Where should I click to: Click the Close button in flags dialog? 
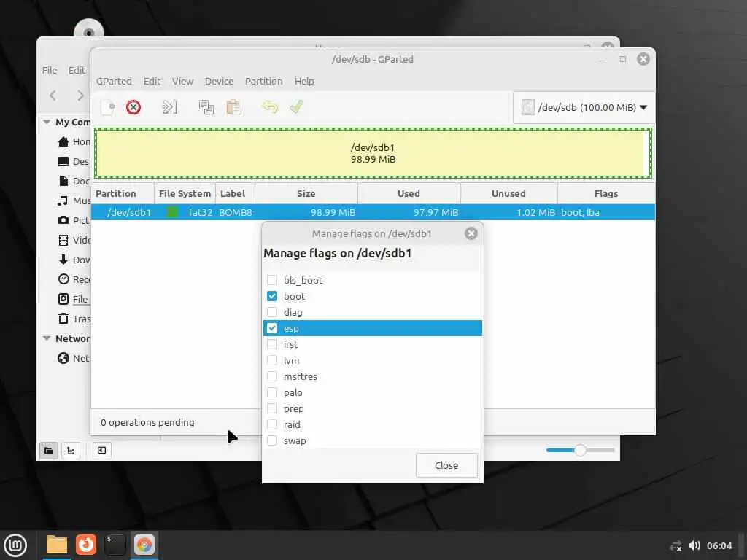point(446,465)
